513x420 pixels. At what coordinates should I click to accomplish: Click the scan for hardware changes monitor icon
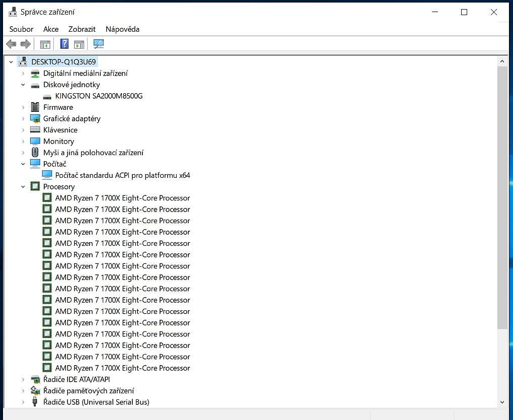click(99, 44)
